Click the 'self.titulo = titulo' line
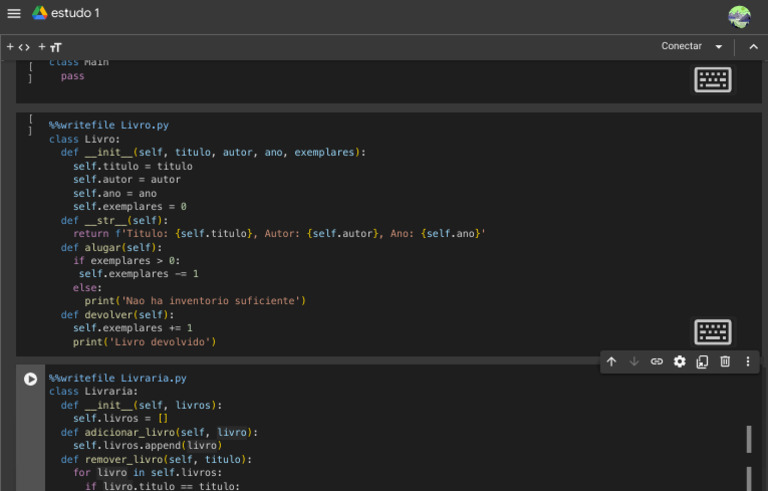Screen dimensions: 768x491 coord(133,166)
